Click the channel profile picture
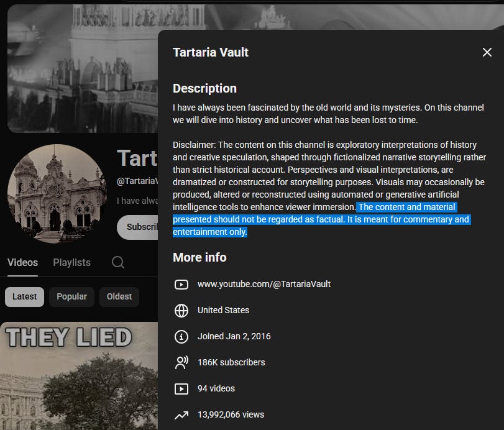Image resolution: width=504 pixels, height=430 pixels. click(x=57, y=194)
